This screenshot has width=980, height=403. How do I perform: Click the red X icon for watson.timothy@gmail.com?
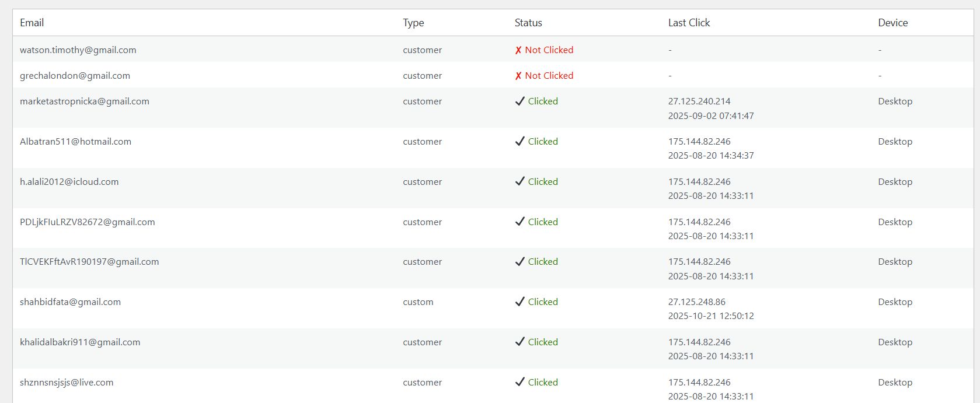[x=518, y=50]
